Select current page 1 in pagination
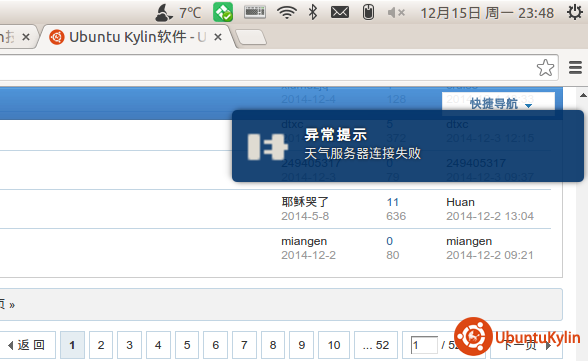 tap(72, 345)
